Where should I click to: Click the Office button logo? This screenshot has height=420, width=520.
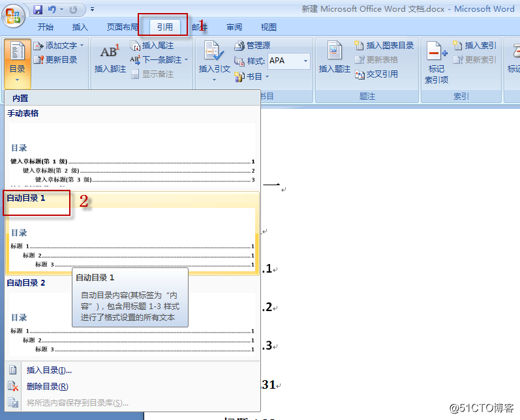(x=13, y=16)
